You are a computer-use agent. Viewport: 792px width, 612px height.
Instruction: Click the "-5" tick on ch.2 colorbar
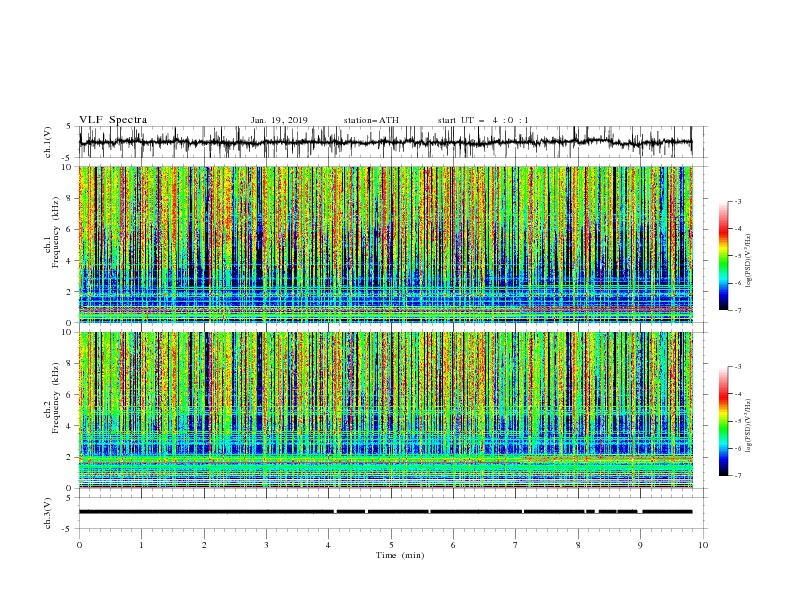pyautogui.click(x=738, y=421)
